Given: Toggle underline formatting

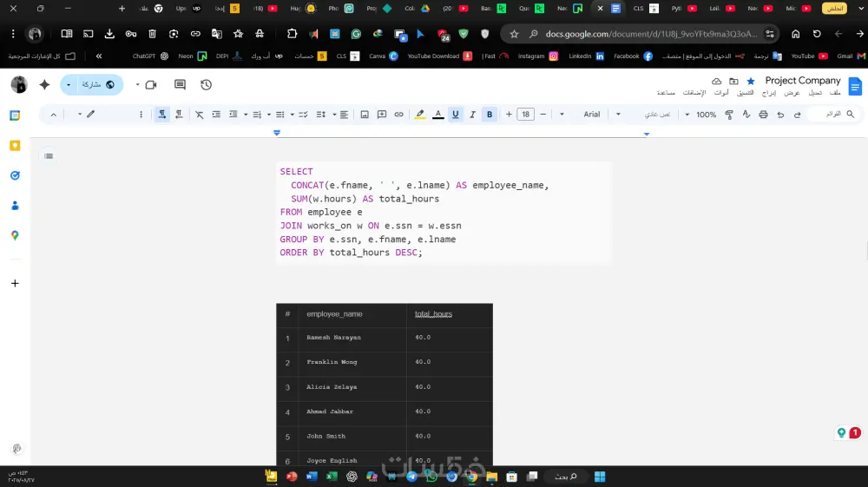Looking at the screenshot, I should (x=455, y=115).
